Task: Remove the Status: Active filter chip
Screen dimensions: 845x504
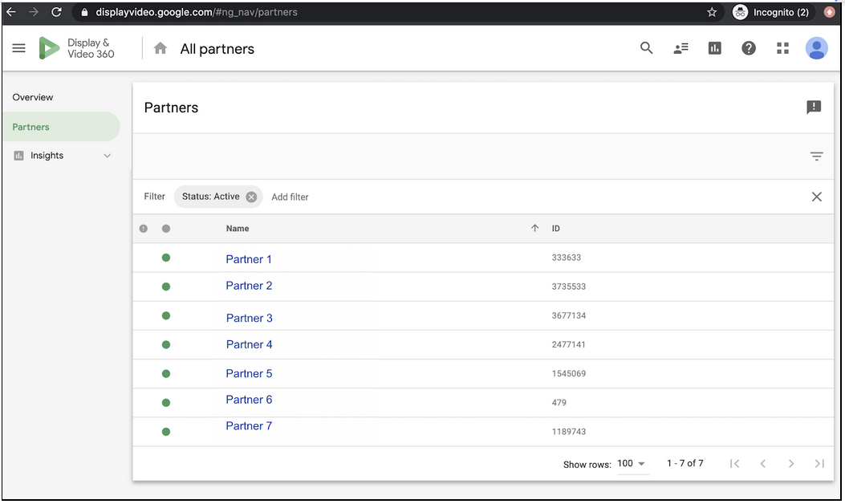Action: 251,197
